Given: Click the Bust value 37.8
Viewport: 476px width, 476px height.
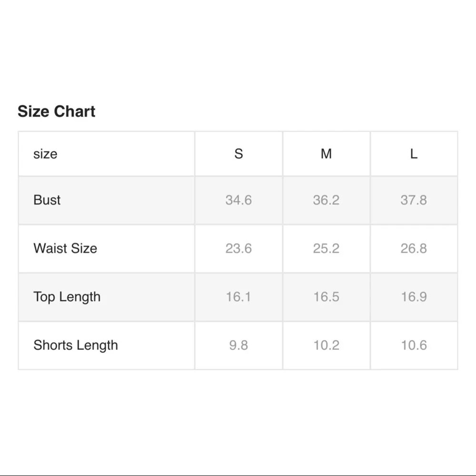Looking at the screenshot, I should tap(414, 200).
